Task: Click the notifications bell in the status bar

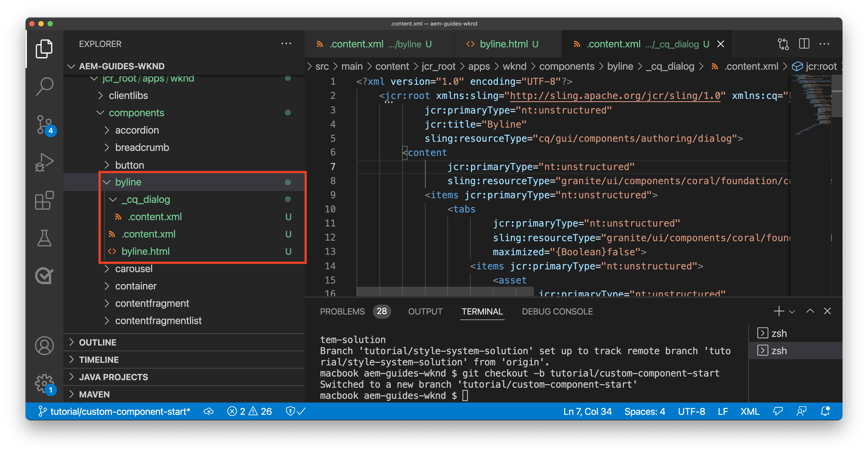Action: click(825, 411)
